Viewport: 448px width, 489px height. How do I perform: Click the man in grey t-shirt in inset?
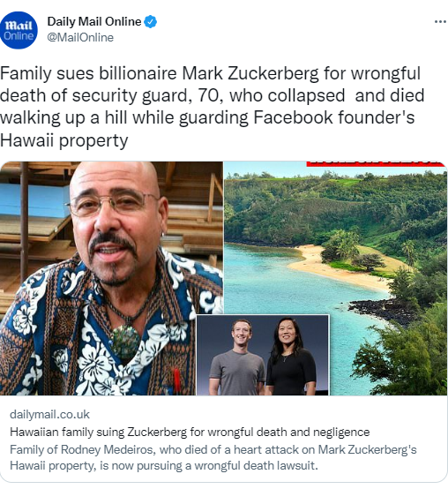(x=238, y=357)
